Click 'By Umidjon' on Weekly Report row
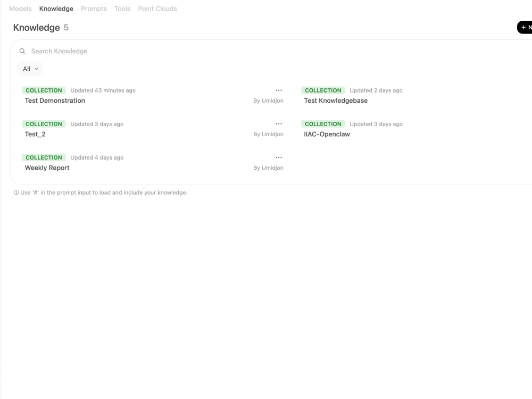 pyautogui.click(x=268, y=168)
